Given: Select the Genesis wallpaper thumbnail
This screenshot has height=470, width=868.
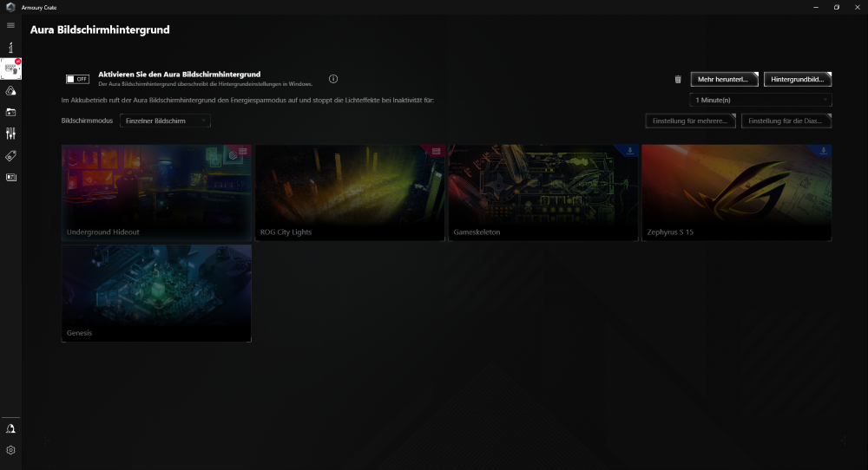Looking at the screenshot, I should coord(156,293).
